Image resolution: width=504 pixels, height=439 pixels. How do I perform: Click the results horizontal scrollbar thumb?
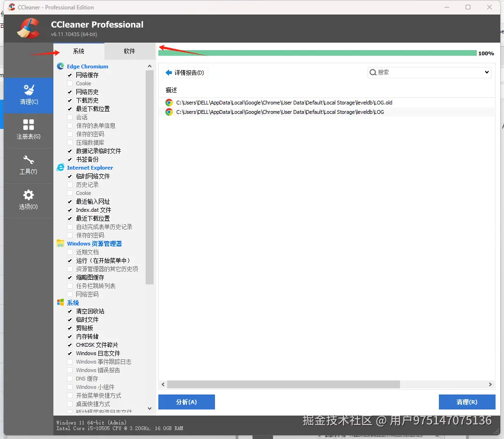[x=283, y=384]
